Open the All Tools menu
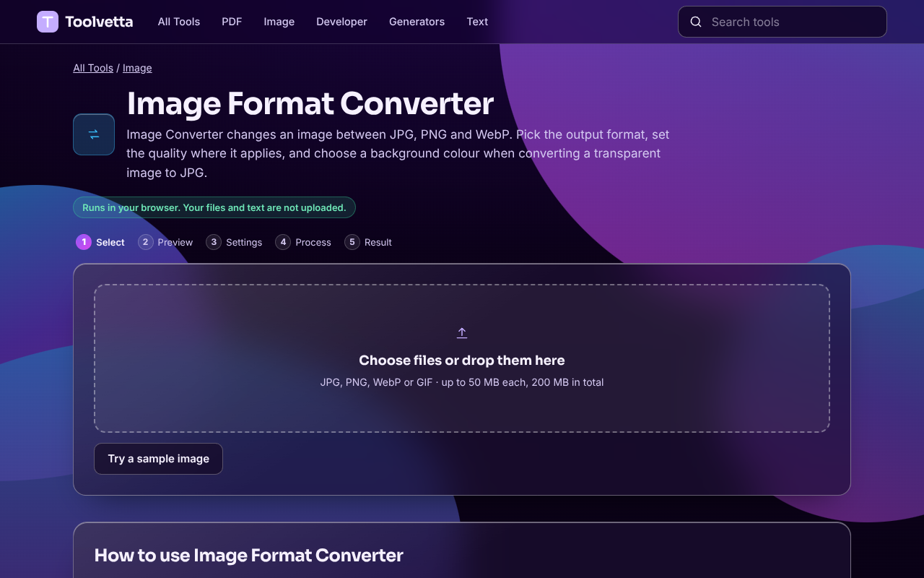The width and height of the screenshot is (924, 578). coord(179,22)
